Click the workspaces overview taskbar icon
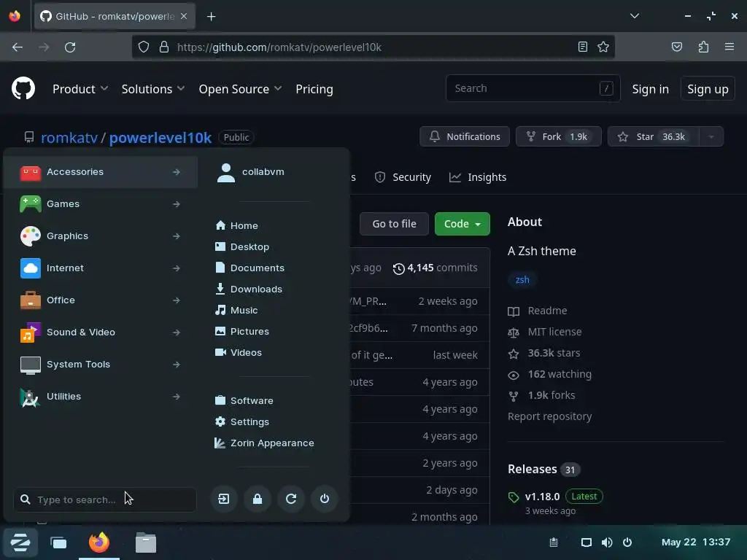 pyautogui.click(x=58, y=542)
